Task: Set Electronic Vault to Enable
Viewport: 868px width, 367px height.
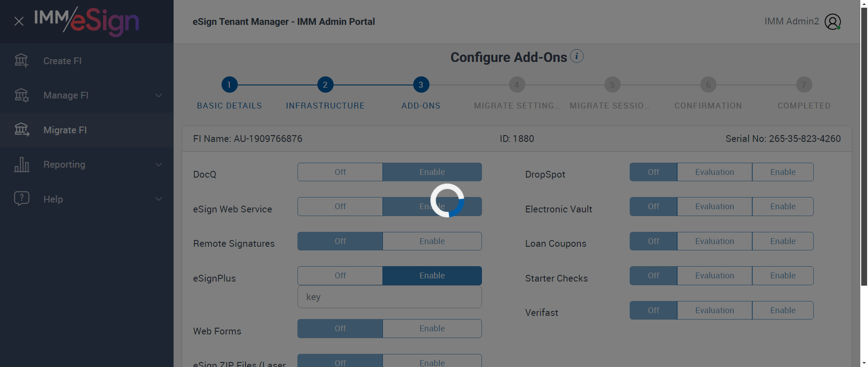Action: [x=783, y=207]
